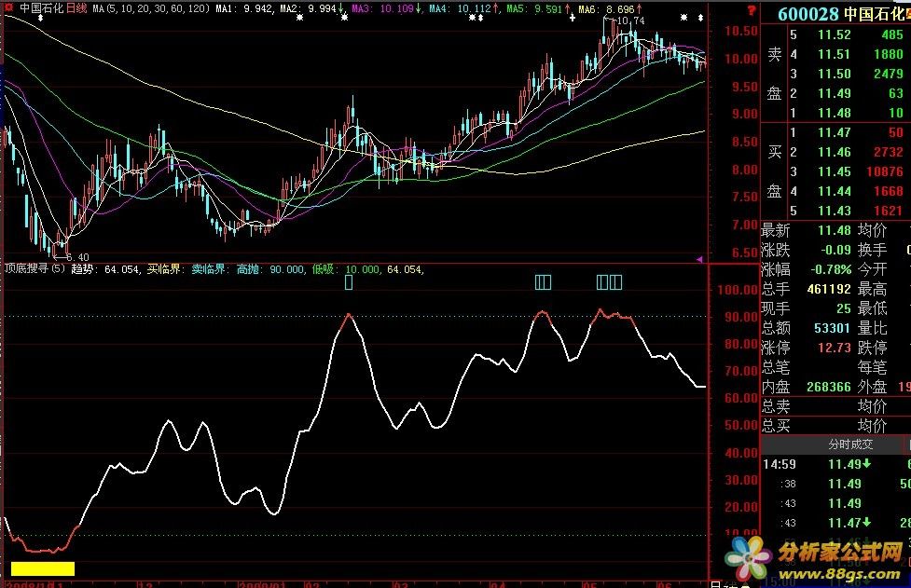Select the MA6: 8.696 value
Viewport: 911px width, 588px height.
tap(606, 8)
